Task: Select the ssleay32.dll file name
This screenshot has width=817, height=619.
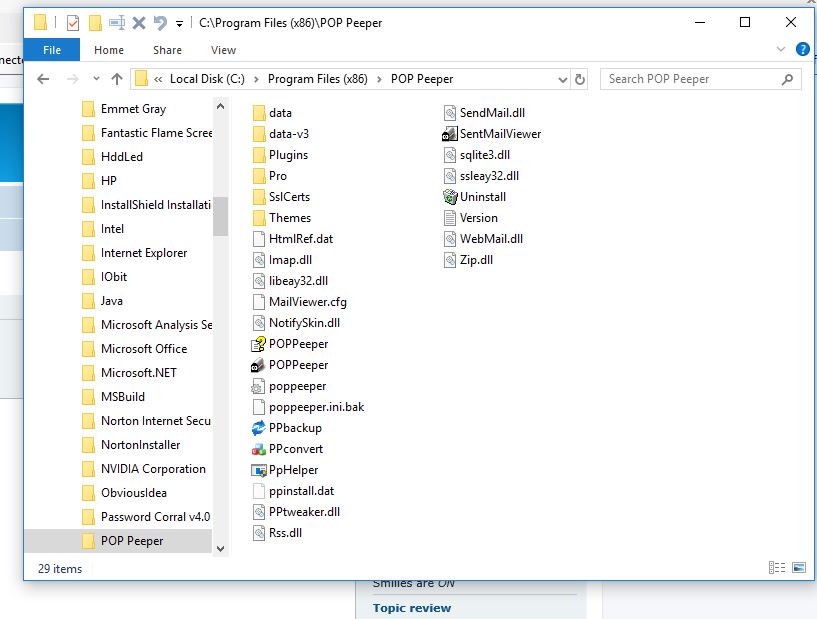Action: point(489,176)
